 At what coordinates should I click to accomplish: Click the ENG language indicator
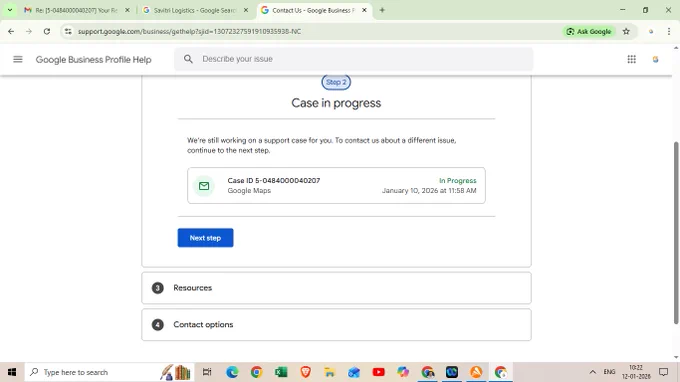609,372
